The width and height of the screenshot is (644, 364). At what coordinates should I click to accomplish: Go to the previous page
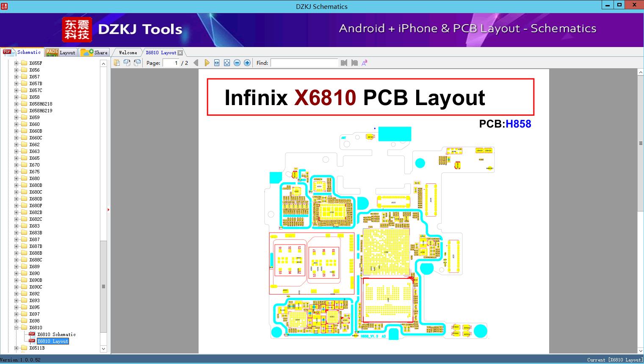click(x=196, y=63)
